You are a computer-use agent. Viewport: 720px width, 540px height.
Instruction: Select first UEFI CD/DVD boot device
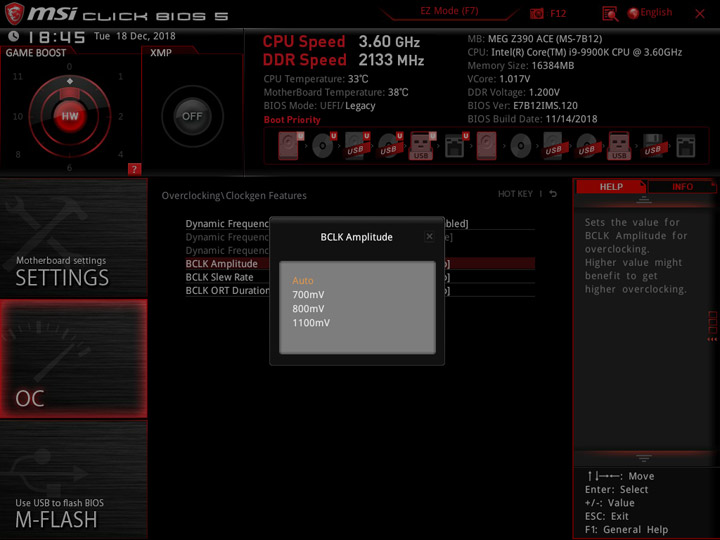click(324, 146)
